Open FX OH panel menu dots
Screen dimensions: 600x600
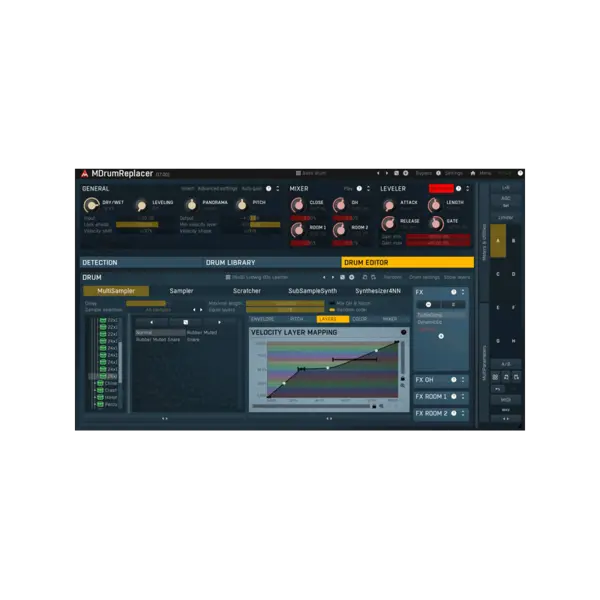463,380
